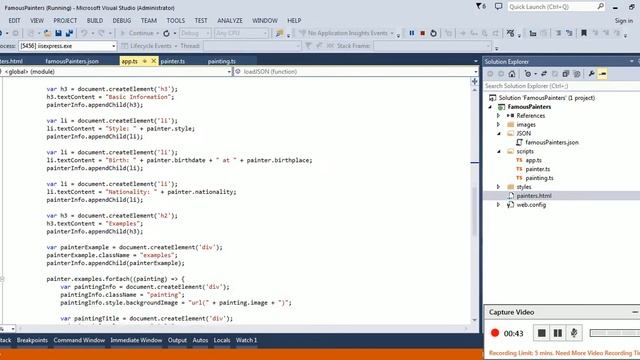Open the Locals window tab
This screenshot has height=360, width=640.
click(x=222, y=340)
